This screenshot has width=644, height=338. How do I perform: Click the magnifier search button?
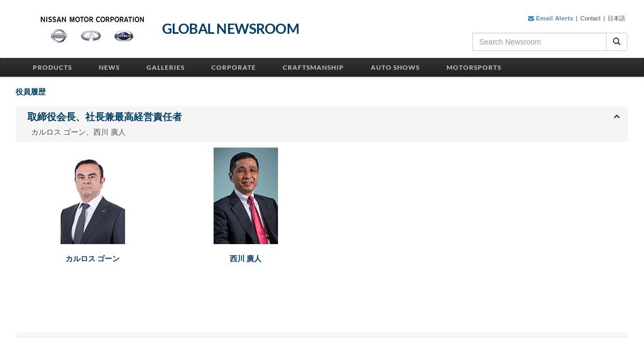coord(617,42)
